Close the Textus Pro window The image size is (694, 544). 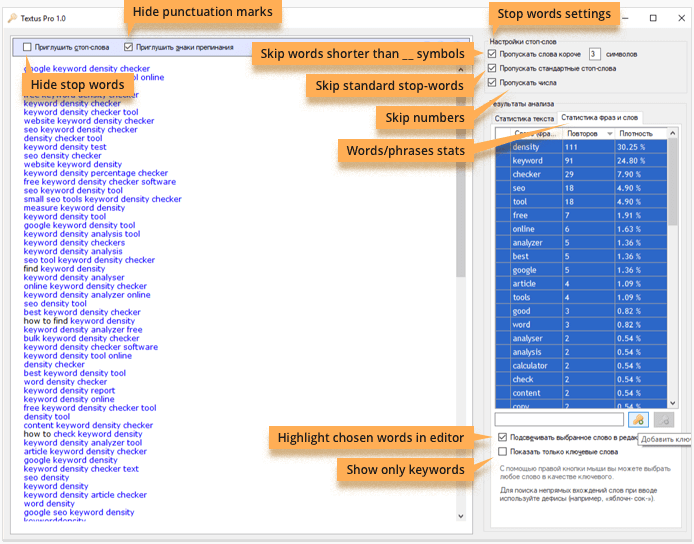tap(682, 18)
